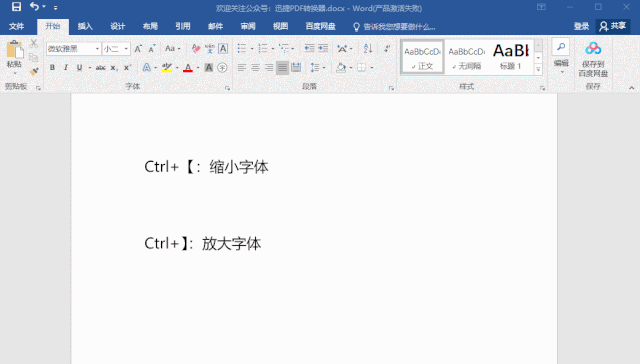Toggle italic formatting
Viewport: 640px width, 364px height.
66,68
